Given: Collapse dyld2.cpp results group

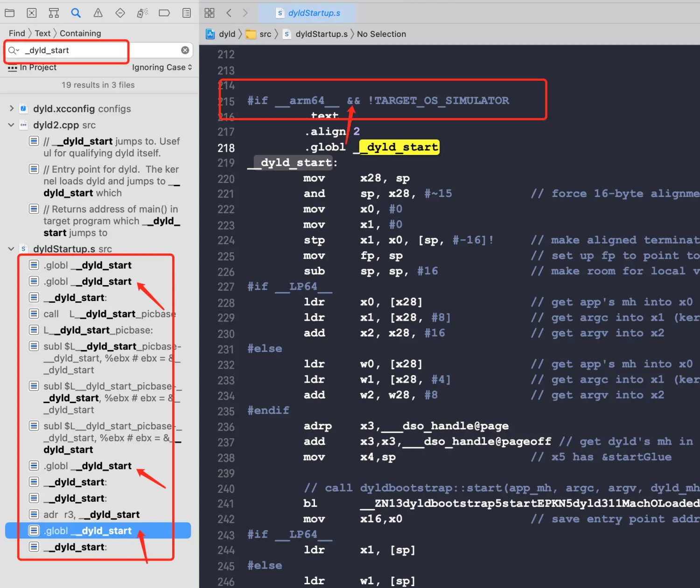Looking at the screenshot, I should coord(11,125).
